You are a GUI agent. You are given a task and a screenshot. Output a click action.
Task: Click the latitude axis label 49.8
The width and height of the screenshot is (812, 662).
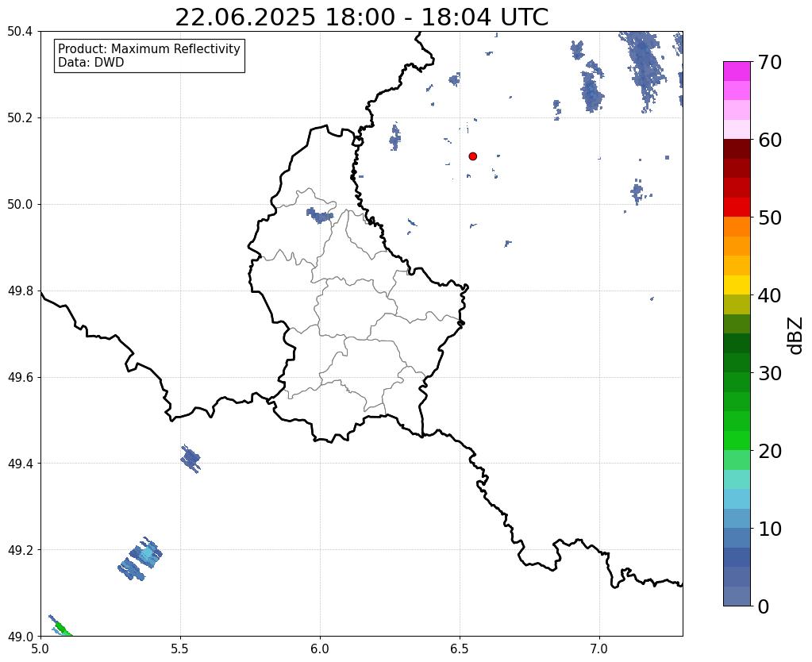pos(20,291)
